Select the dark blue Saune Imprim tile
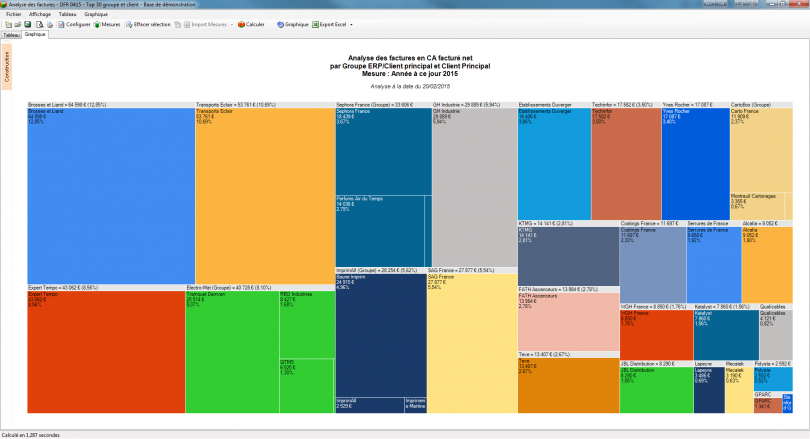Viewport: 810px width, 439px height. (381, 335)
